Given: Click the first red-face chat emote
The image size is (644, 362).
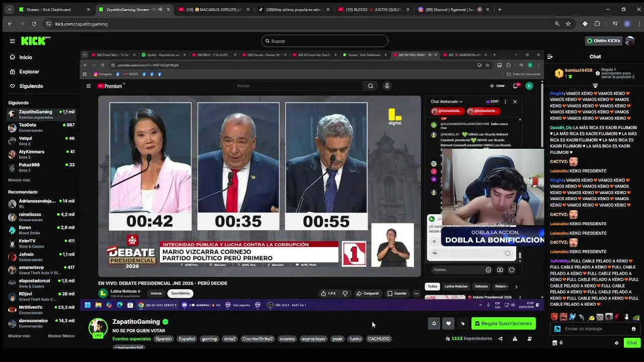Looking at the screenshot, I should point(554,317).
